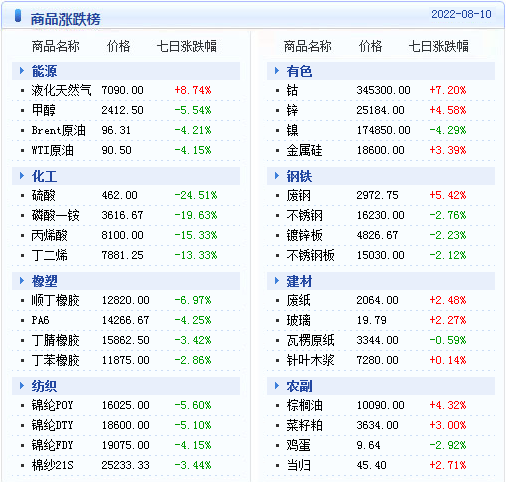Viewport: 506px width, 482px height.
Task: Expand the 建材 category arrow
Action: (x=277, y=281)
